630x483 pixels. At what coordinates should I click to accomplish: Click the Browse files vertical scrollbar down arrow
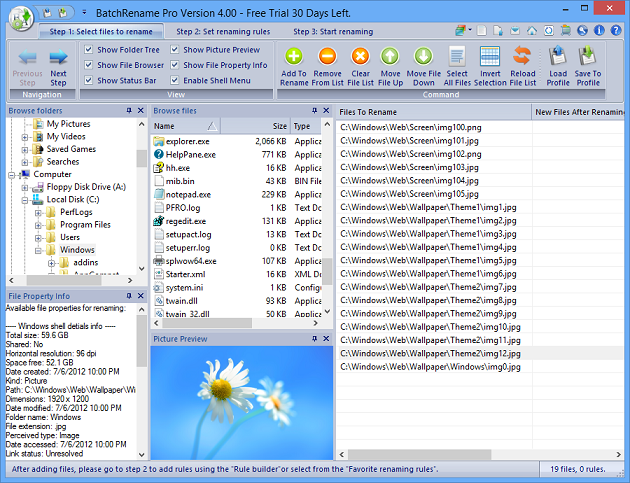click(327, 311)
